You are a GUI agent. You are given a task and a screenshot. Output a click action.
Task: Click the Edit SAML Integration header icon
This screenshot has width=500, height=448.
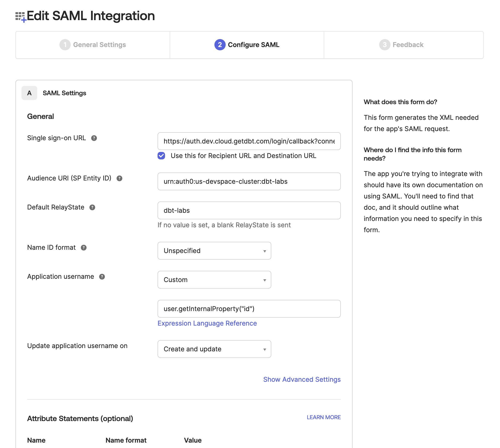point(20,16)
